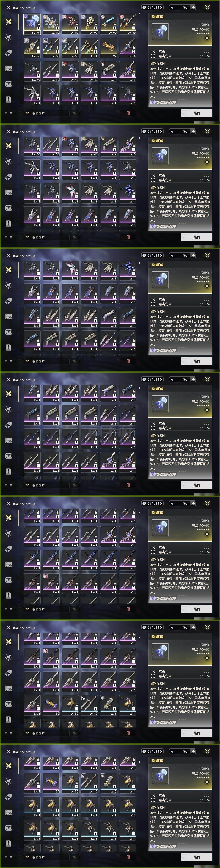Toggle sort order arrows under Lv. 90 weapons grid
The image size is (220, 868).
tap(75, 113)
